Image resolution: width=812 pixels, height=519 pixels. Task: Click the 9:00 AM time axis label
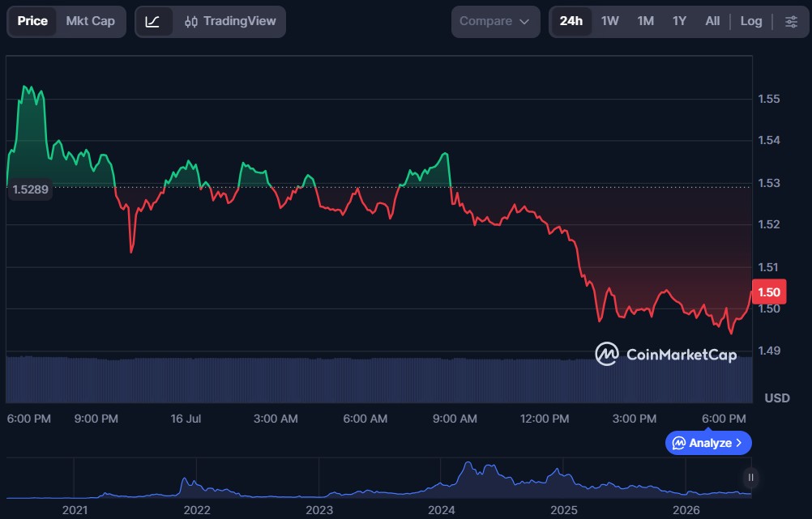[455, 419]
